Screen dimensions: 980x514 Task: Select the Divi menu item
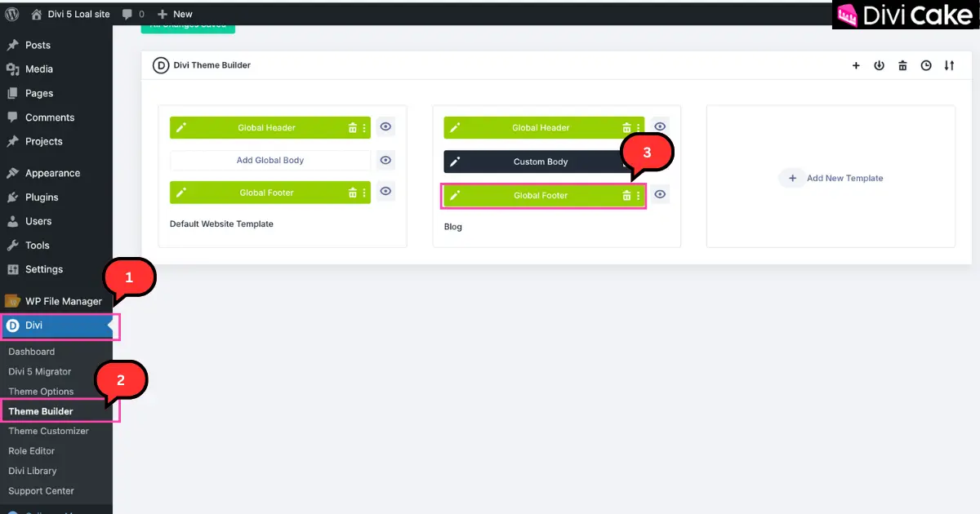[x=56, y=326]
